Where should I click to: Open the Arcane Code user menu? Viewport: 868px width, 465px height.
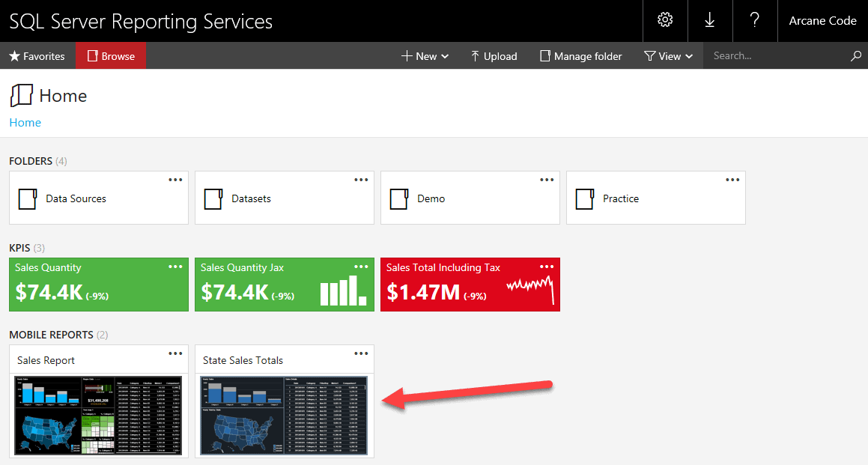[822, 20]
